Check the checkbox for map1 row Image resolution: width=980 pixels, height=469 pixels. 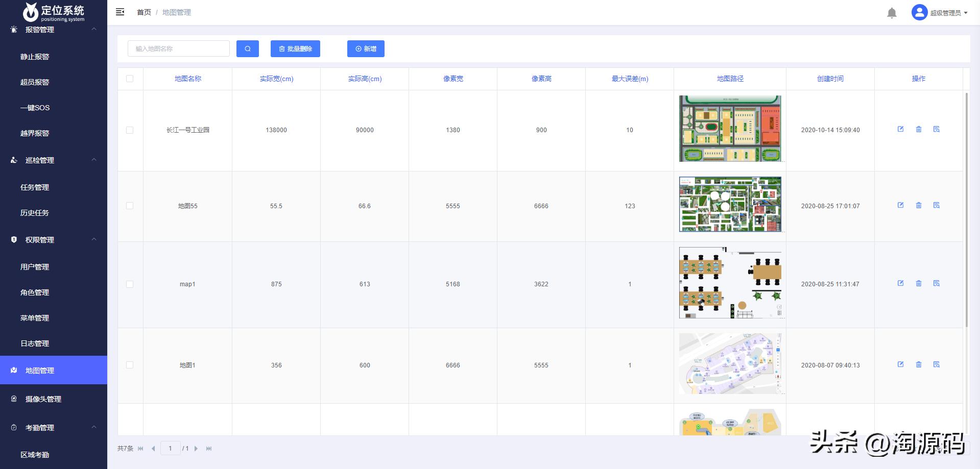[130, 284]
